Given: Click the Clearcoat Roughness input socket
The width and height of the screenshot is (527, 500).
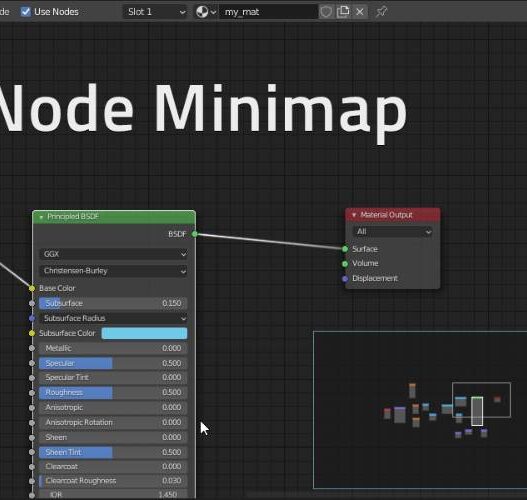Looking at the screenshot, I should tap(32, 481).
